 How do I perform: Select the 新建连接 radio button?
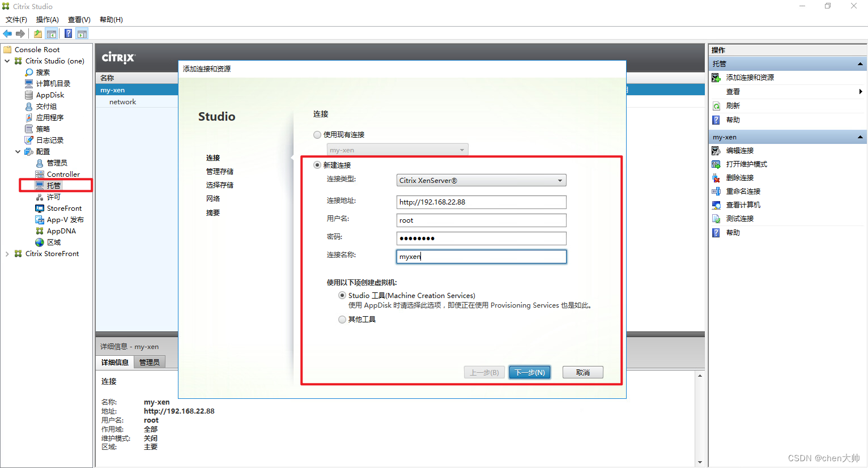point(317,165)
